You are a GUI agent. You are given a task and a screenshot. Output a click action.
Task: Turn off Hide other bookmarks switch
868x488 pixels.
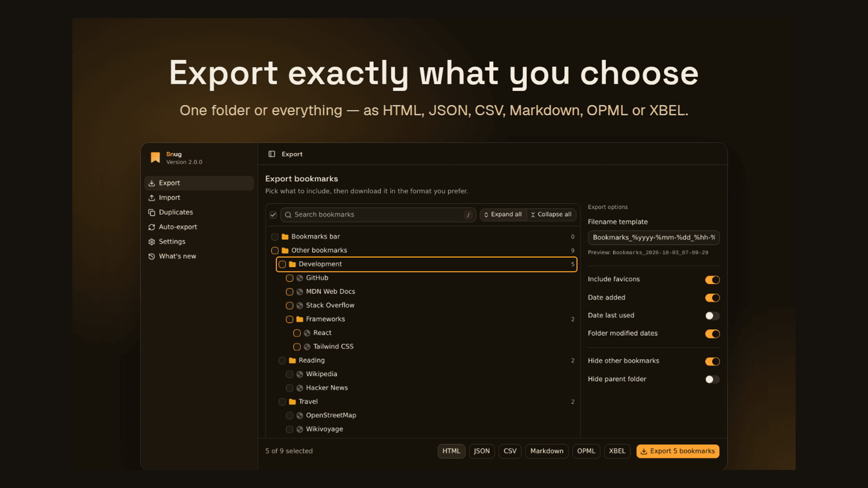click(712, 361)
